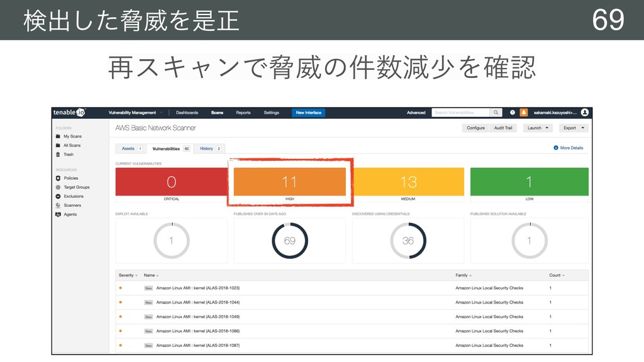Click the Discovered Using Credentials ring chart

click(408, 241)
